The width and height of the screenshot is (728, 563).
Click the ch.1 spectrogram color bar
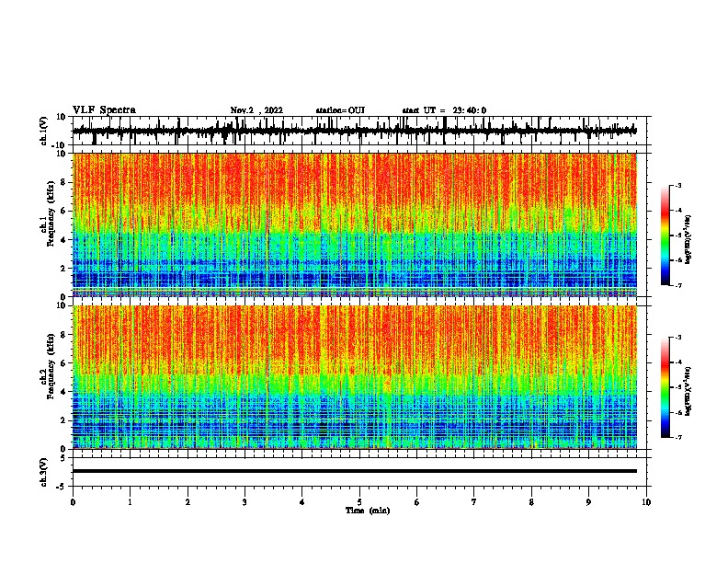coord(665,236)
